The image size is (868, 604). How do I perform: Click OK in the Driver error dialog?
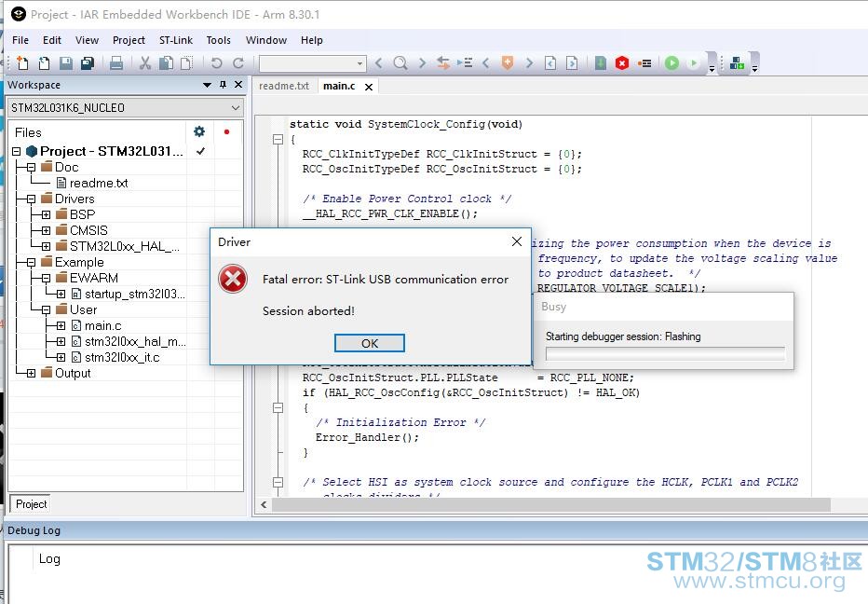coord(369,343)
